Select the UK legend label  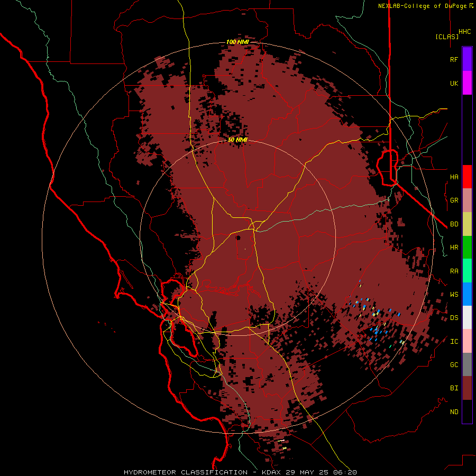point(454,83)
